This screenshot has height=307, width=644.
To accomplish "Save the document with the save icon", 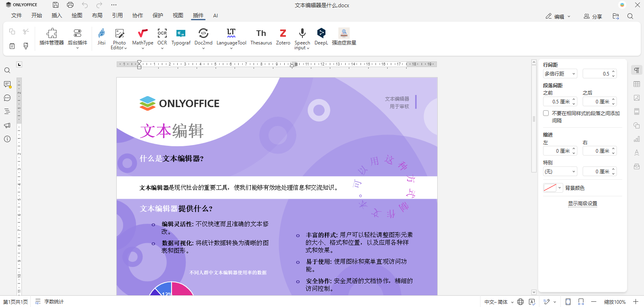I will coord(56,5).
